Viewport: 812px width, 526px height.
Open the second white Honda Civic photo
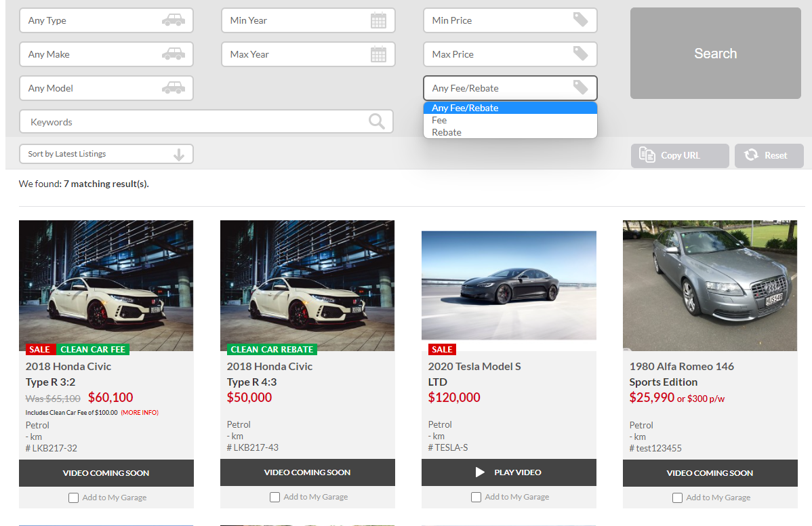[308, 286]
